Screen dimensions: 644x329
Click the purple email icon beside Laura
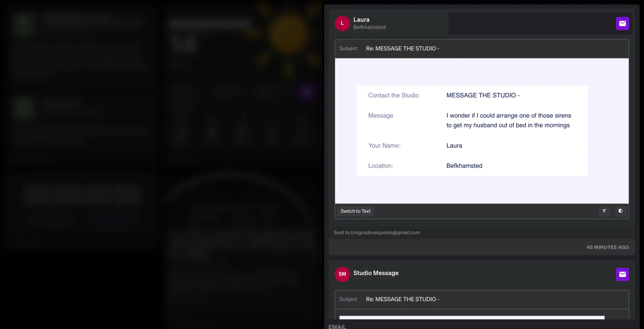[622, 23]
